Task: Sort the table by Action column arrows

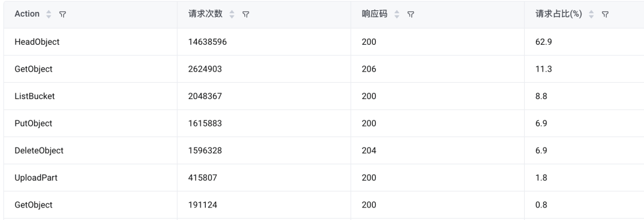Action: tap(49, 14)
